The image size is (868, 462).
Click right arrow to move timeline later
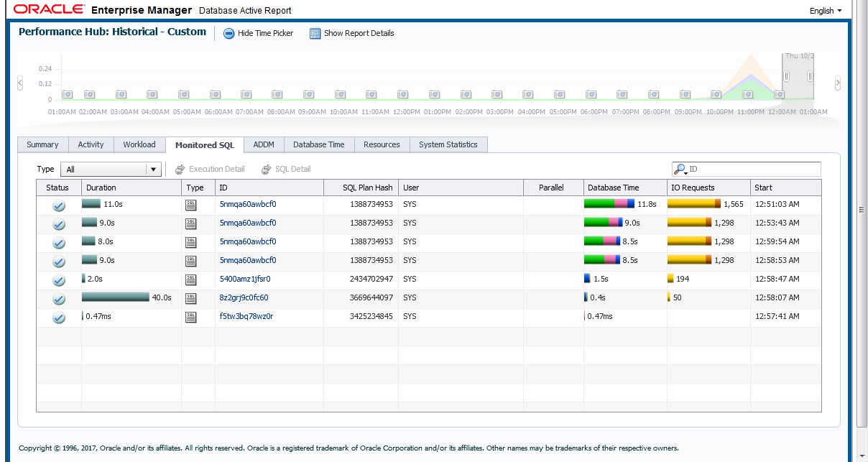click(837, 83)
